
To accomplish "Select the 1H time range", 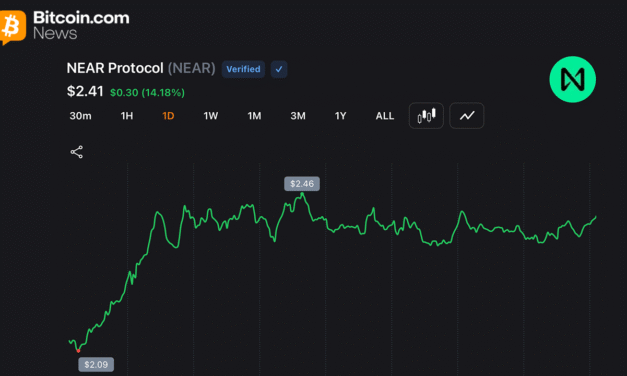I will [127, 116].
